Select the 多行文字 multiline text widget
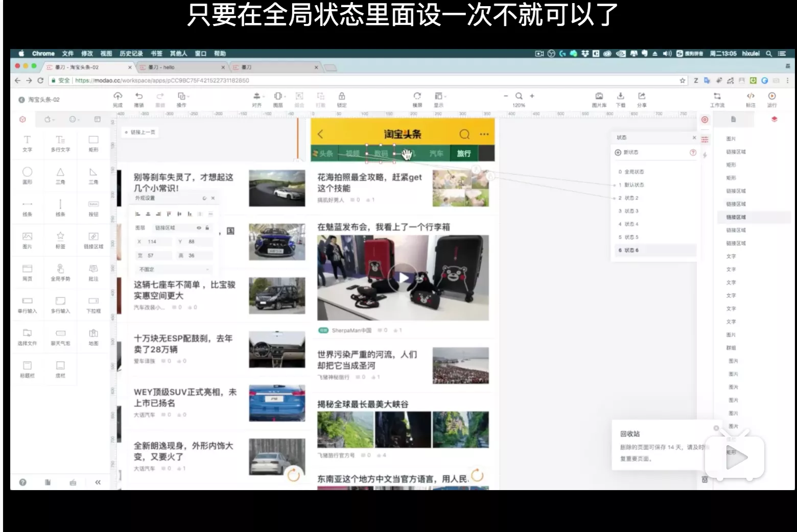This screenshot has width=797, height=532. pyautogui.click(x=60, y=143)
